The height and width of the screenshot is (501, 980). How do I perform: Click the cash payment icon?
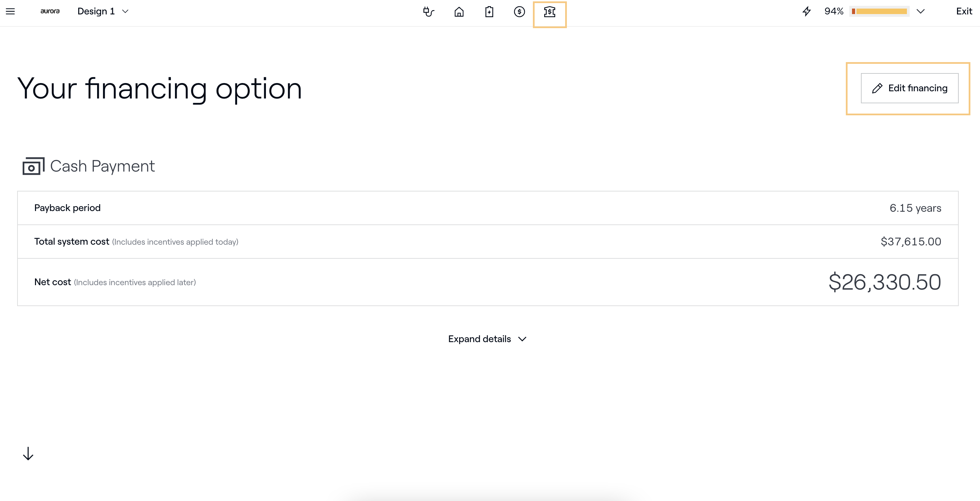point(34,166)
